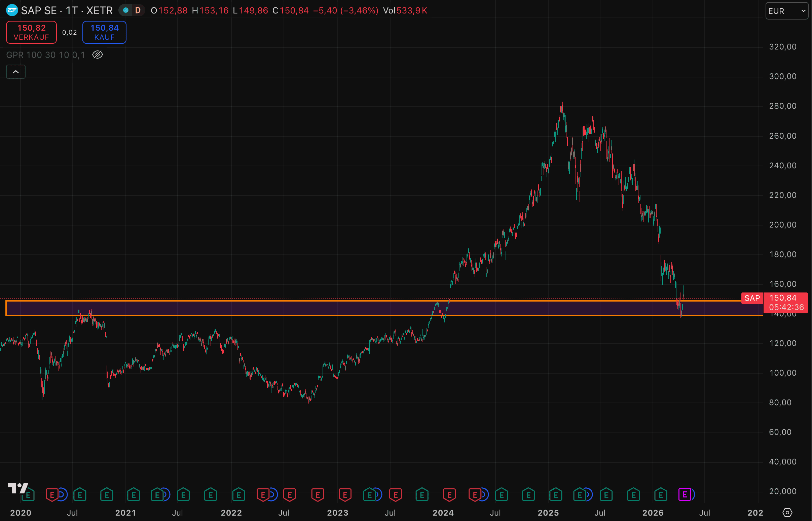Toggle GPR indicator visibility eye icon
This screenshot has width=812, height=521.
point(97,55)
